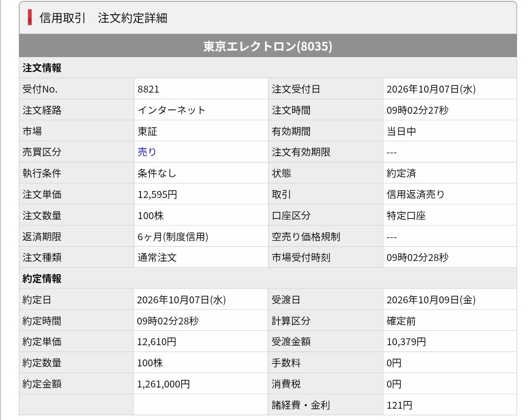
Task: Select the 市場 value 東証
Action: coord(147,131)
